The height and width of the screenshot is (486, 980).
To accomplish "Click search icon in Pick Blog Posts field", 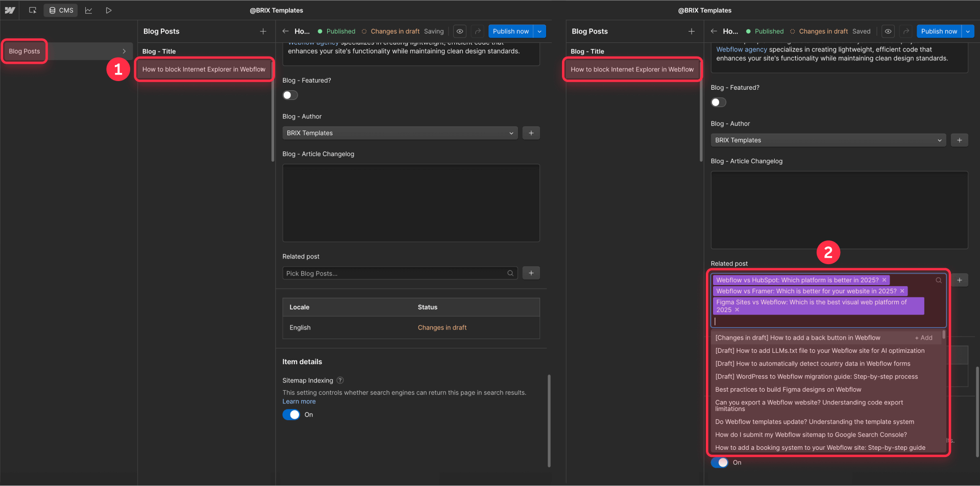I will pos(510,273).
